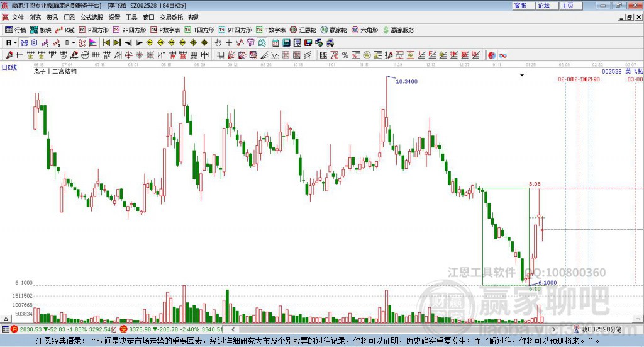The width and height of the screenshot is (644, 347).
Task: Open the 赢家服务 service link
Action: [x=397, y=30]
